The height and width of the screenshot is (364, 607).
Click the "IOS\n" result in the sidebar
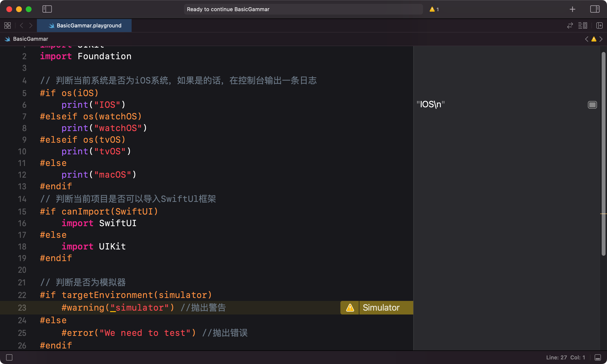(x=430, y=105)
